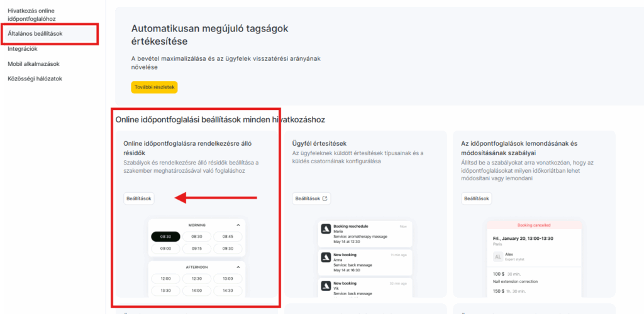Viewport: 644px width, 314px height.
Task: Pick the 08:45 morning time slot
Action: click(x=228, y=237)
